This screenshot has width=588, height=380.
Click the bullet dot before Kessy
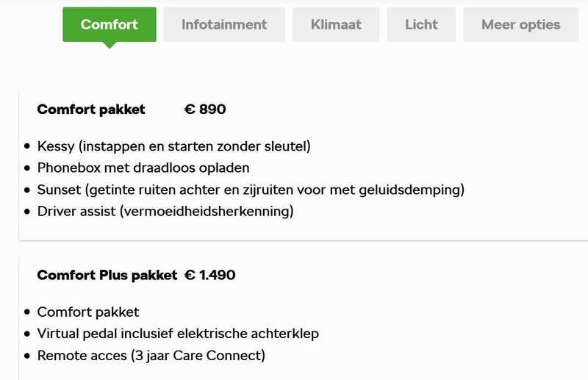tap(28, 147)
